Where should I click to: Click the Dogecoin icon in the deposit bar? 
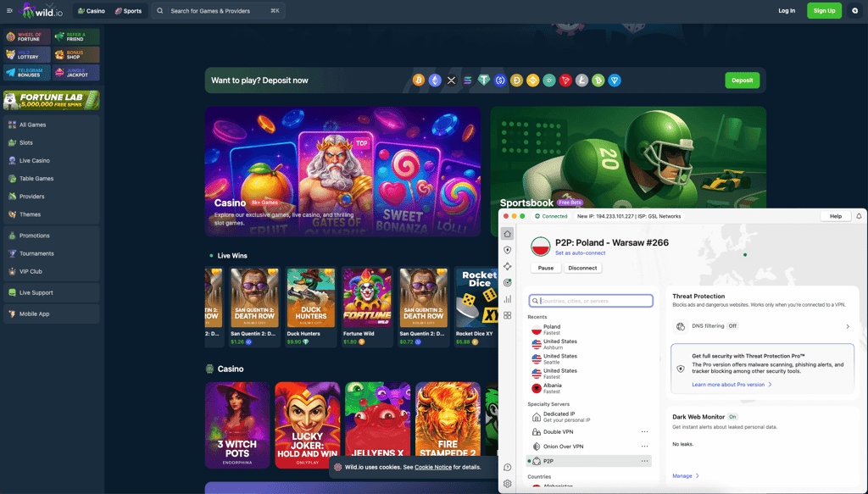coord(516,80)
